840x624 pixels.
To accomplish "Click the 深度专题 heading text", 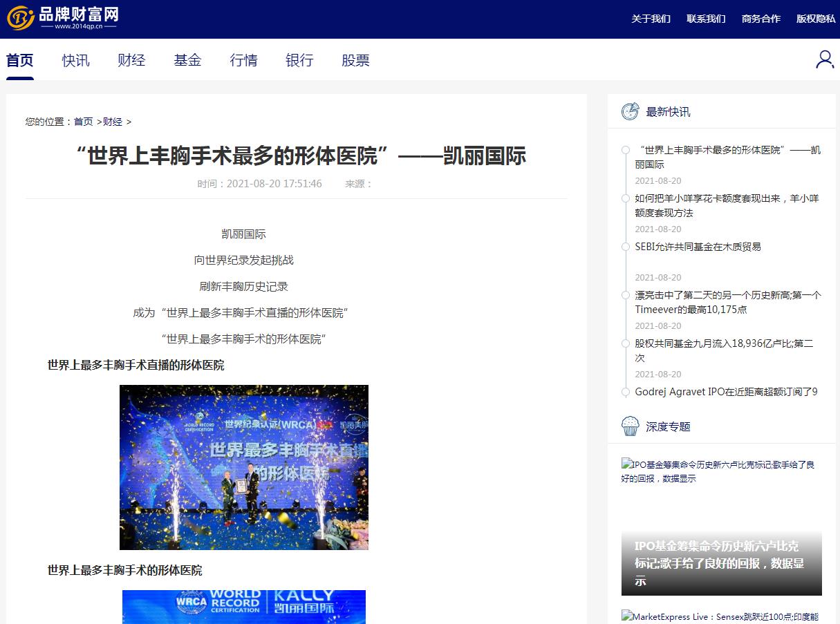I will (668, 426).
